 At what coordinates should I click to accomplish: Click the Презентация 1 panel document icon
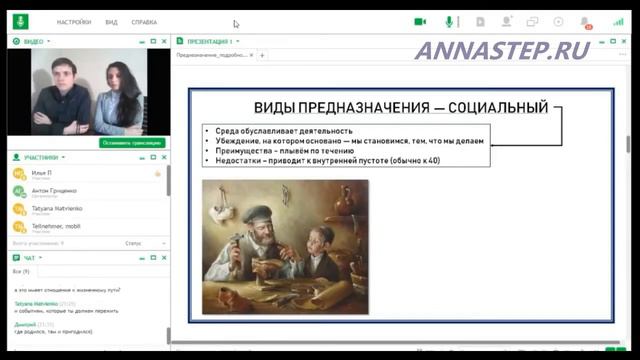coord(180,41)
